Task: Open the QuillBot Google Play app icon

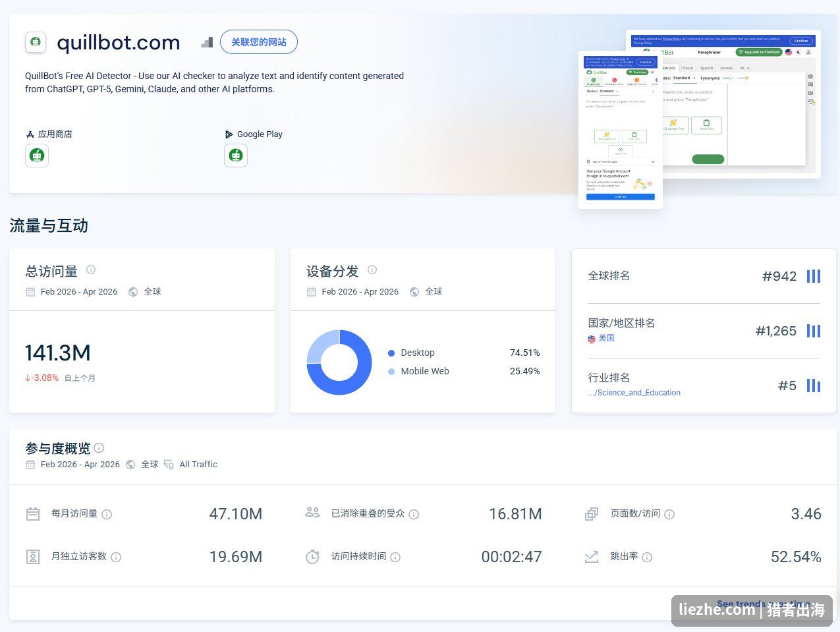Action: [236, 156]
